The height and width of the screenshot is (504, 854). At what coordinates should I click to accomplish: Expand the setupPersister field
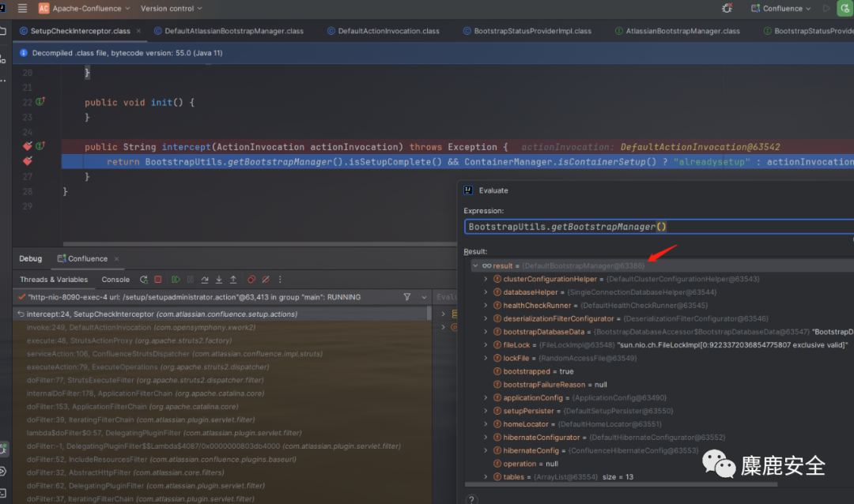486,411
